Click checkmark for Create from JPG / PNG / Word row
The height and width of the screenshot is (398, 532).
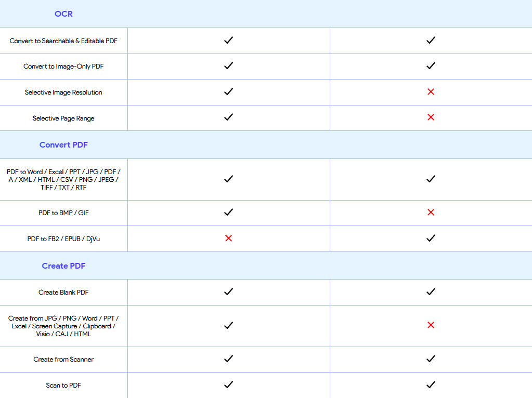coord(229,325)
